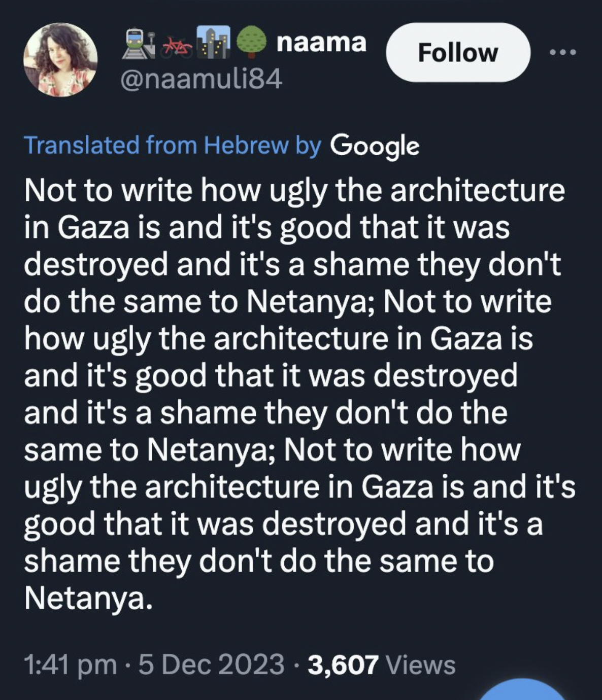The height and width of the screenshot is (700, 602).
Task: Click the green tree emoji
Action: point(251,41)
